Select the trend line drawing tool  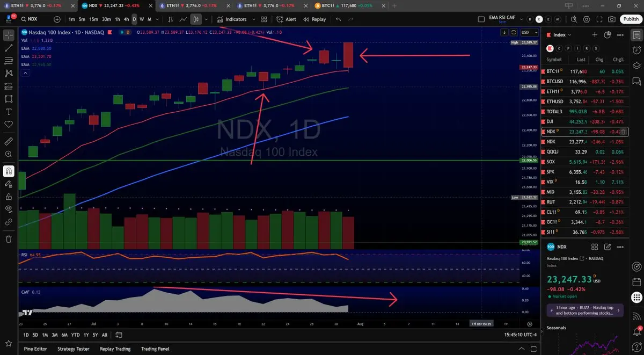point(9,48)
